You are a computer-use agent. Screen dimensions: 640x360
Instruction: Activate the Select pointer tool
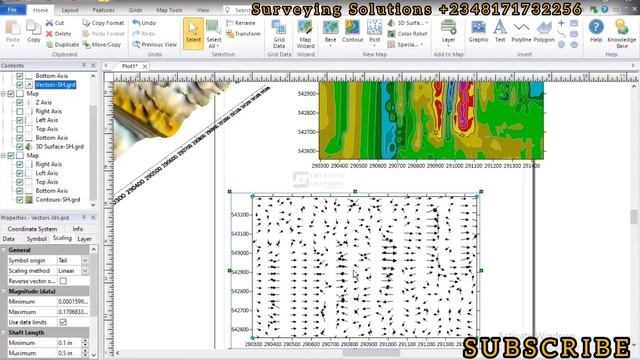coord(193,33)
